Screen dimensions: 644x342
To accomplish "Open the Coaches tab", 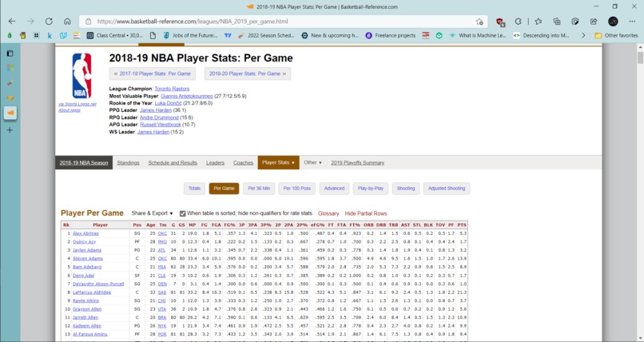I will pos(243,162).
